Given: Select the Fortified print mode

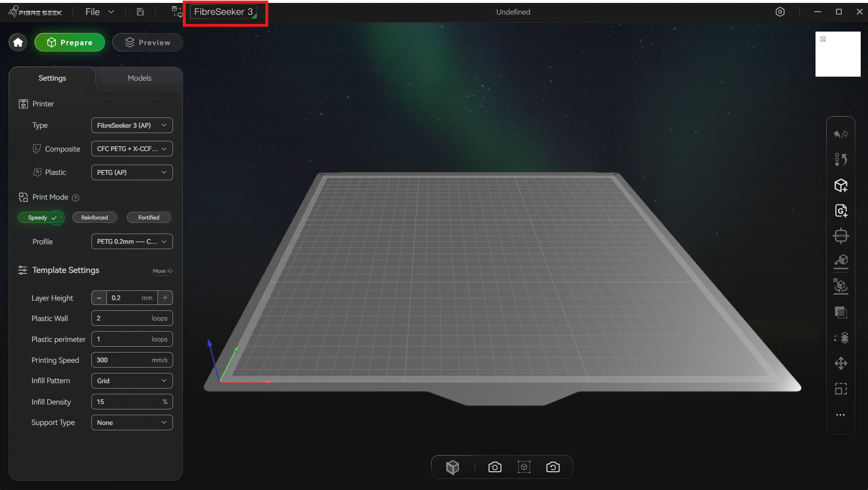Looking at the screenshot, I should point(149,218).
